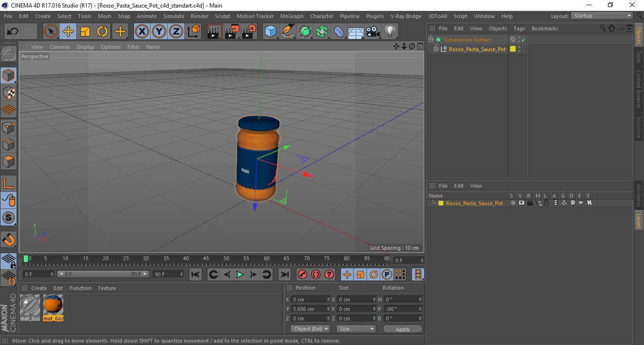Screen dimensions: 644x345
Task: Switch to the Content Browser side tab
Action: (638, 90)
